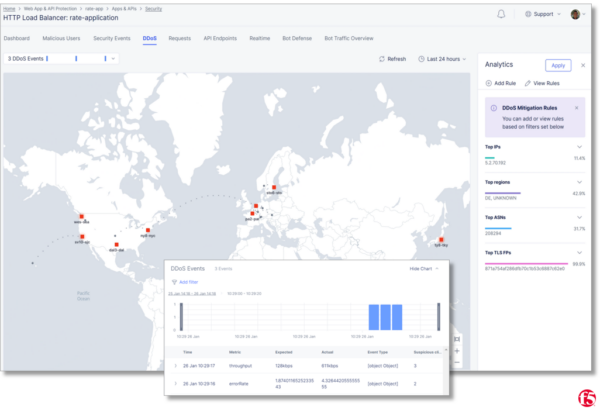The height and width of the screenshot is (414, 600).
Task: Open the notifications bell
Action: click(x=529, y=14)
